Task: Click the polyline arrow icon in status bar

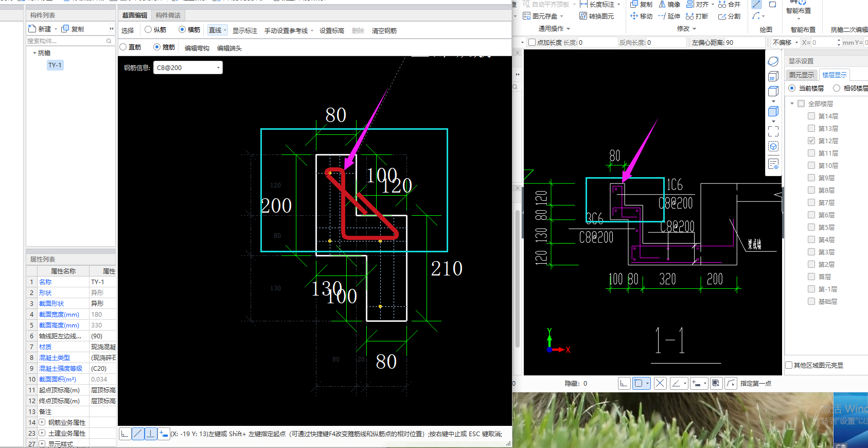Action: coord(731,383)
